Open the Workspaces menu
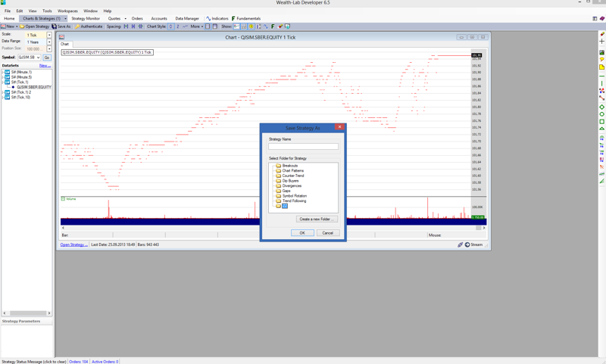This screenshot has height=364, width=606. tap(67, 11)
